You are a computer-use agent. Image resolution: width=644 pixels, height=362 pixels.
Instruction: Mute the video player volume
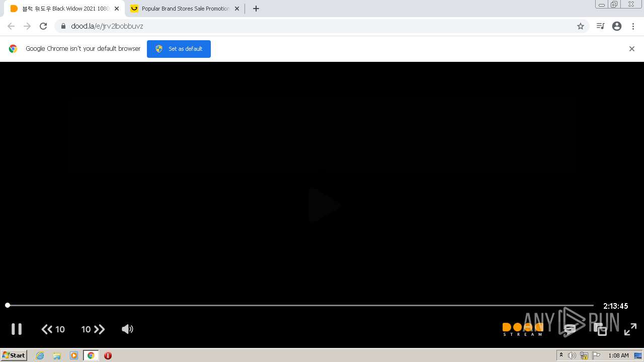pos(127,329)
